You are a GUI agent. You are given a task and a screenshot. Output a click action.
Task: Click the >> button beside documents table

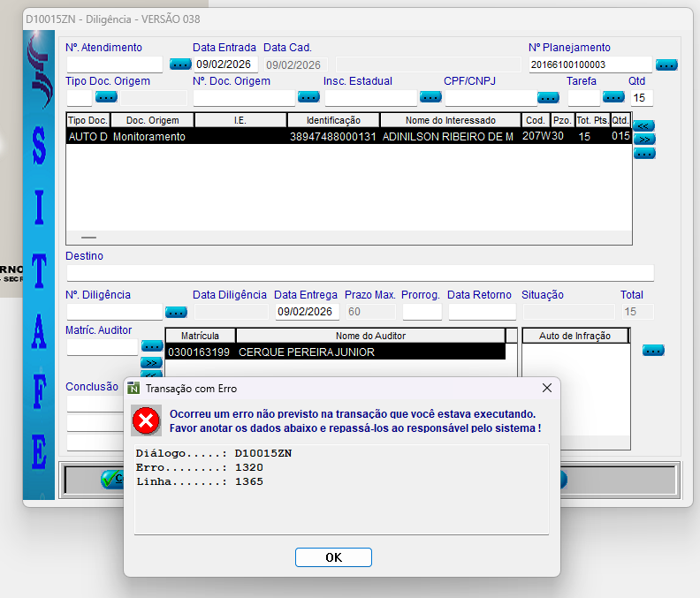(x=644, y=140)
